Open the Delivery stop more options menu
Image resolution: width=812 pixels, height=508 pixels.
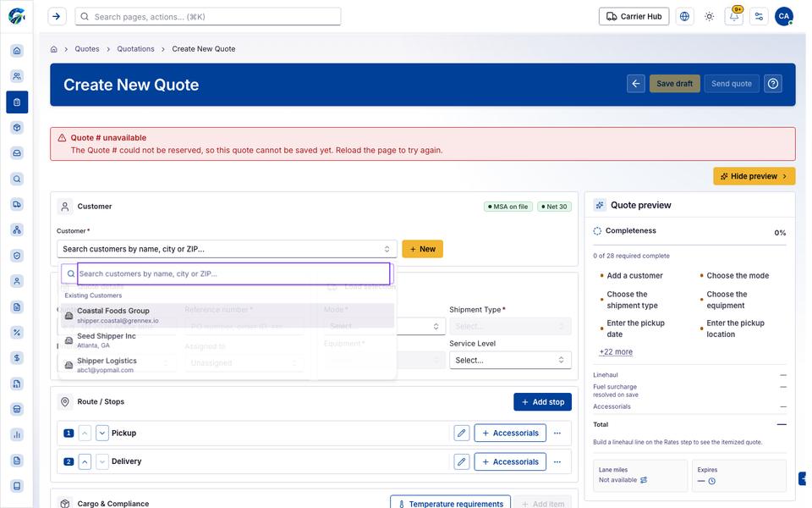(x=557, y=461)
